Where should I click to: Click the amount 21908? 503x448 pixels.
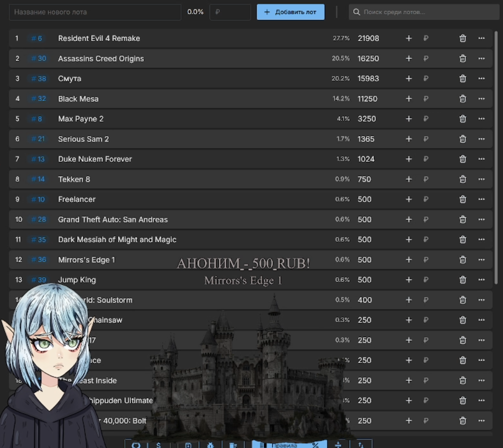pos(368,38)
